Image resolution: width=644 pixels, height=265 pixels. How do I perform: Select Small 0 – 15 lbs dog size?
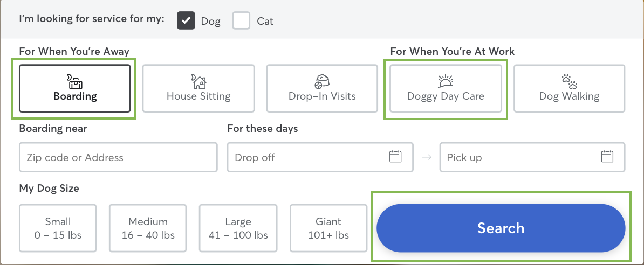pyautogui.click(x=58, y=228)
